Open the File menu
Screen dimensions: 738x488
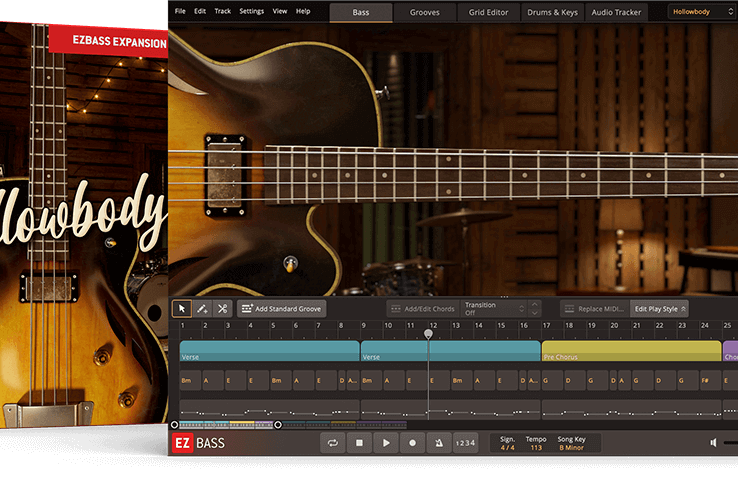click(180, 11)
